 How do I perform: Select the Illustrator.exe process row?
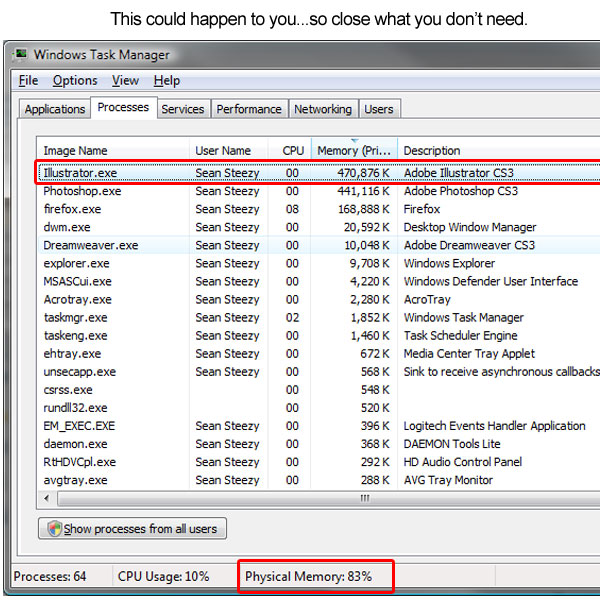pos(319,173)
